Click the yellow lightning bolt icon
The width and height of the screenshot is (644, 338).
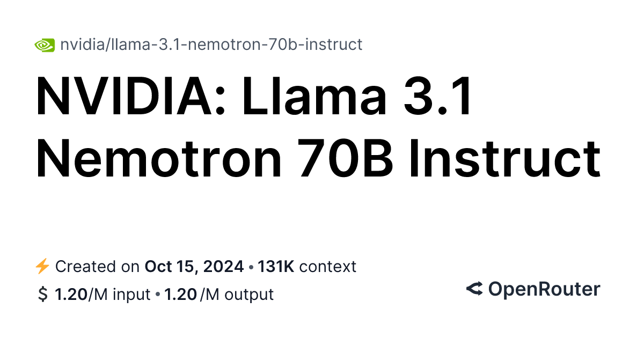point(42,267)
